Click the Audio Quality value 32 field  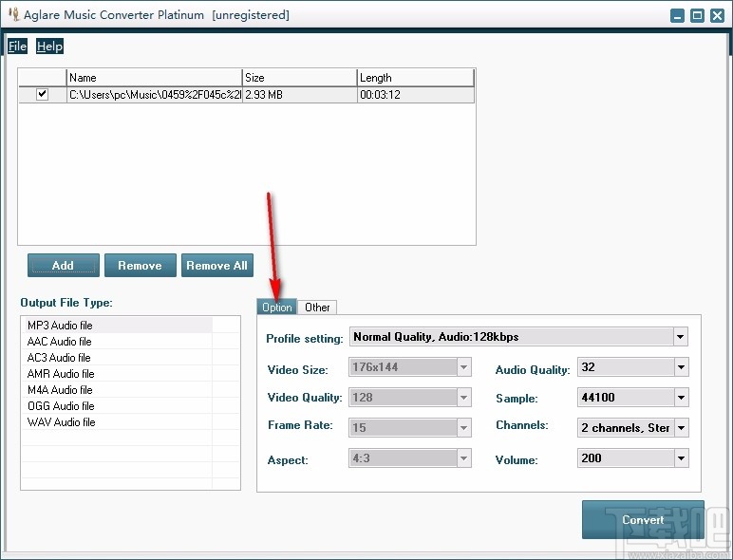point(626,367)
